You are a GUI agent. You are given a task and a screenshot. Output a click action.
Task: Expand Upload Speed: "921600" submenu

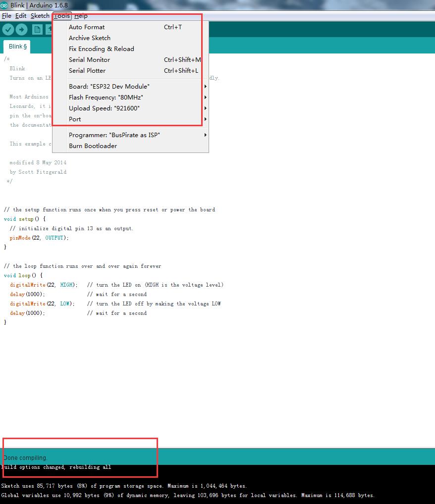coord(130,108)
